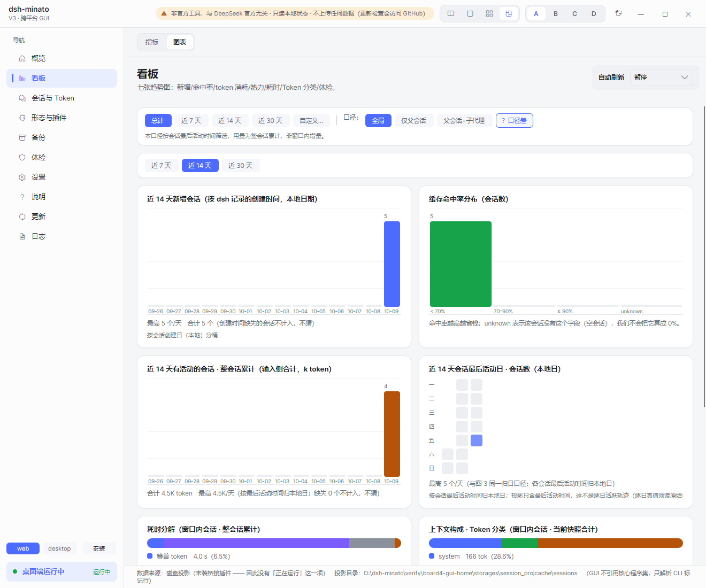Click 合计 4.5K token summary text
706x588 pixels.
click(x=170, y=493)
